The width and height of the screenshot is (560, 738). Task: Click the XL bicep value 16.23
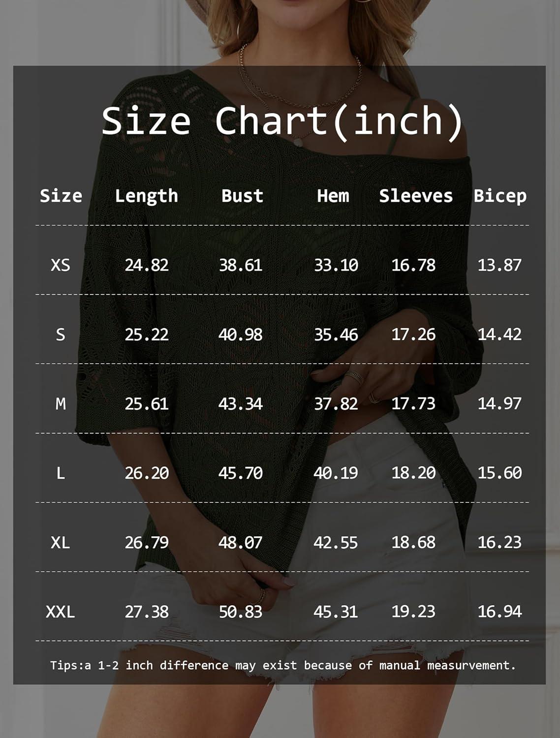pos(499,542)
